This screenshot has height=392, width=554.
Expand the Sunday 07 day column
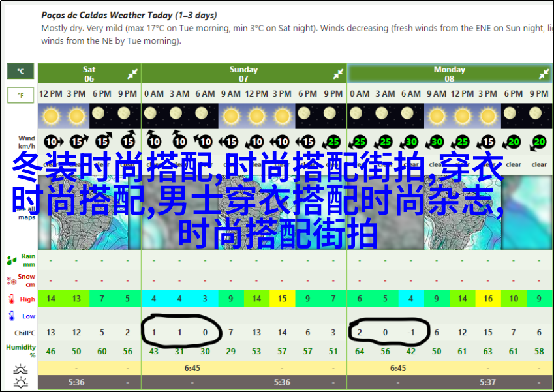coord(339,74)
